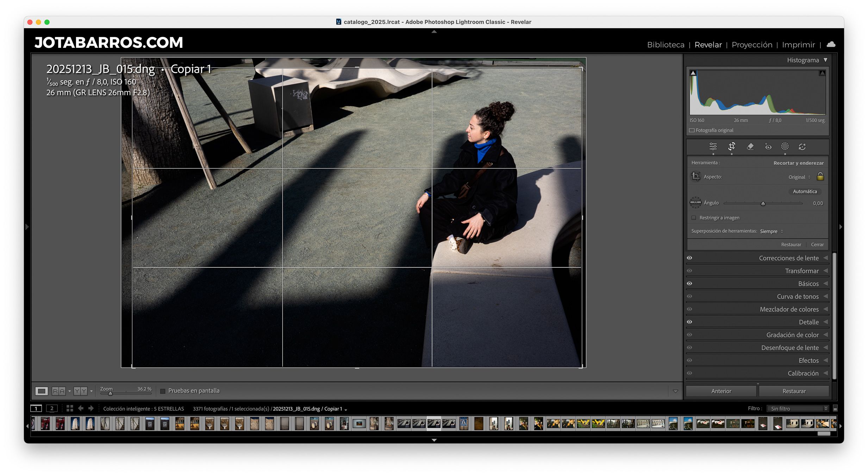The image size is (868, 475).
Task: Open grid view from filmstrip bar
Action: (x=70, y=408)
